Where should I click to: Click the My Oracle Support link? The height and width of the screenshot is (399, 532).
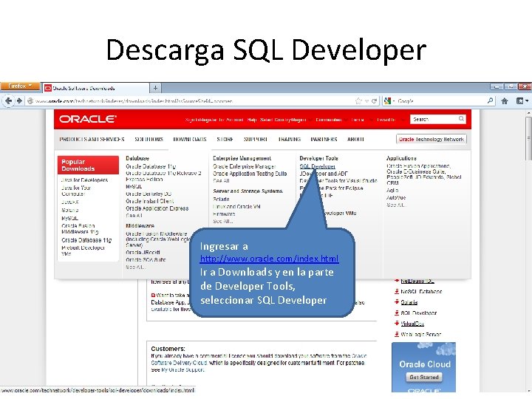pos(183,370)
